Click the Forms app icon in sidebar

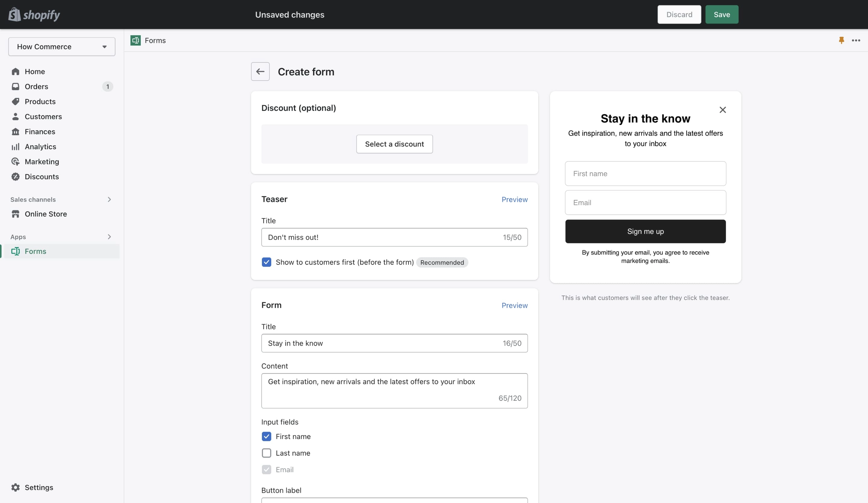pos(15,251)
